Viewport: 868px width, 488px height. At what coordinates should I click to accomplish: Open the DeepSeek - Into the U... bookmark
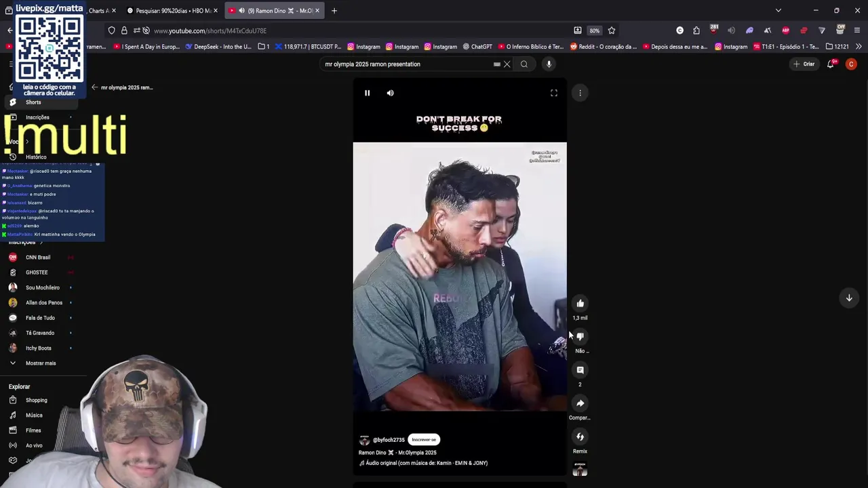pos(218,47)
